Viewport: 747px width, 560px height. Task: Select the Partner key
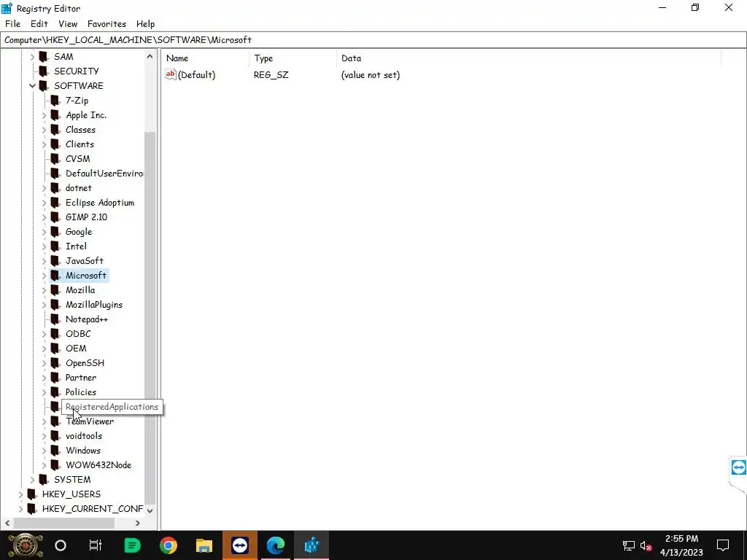[x=81, y=378]
